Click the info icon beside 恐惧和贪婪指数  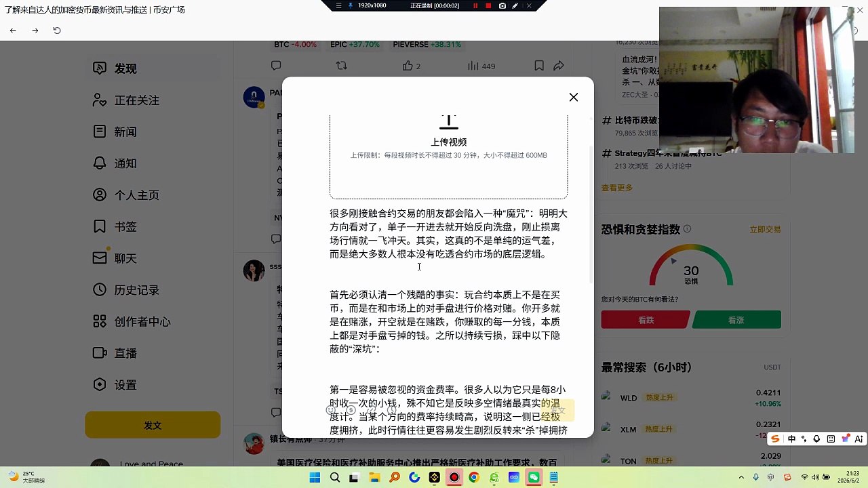687,229
